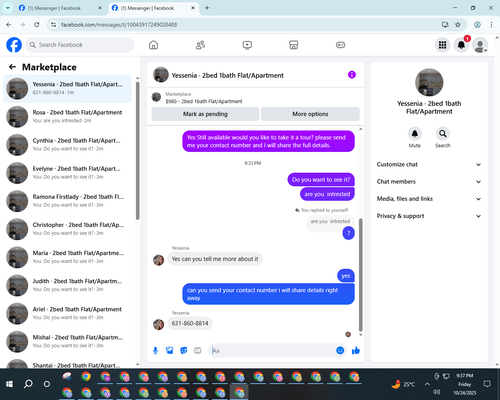
Task: Expand the Chat members section
Action: tap(429, 182)
